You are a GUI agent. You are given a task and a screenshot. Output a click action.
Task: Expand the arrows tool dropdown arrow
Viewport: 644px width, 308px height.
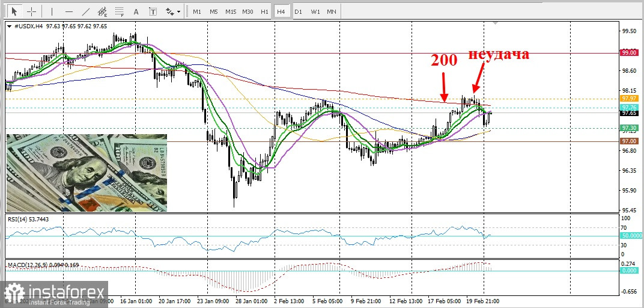pos(178,13)
